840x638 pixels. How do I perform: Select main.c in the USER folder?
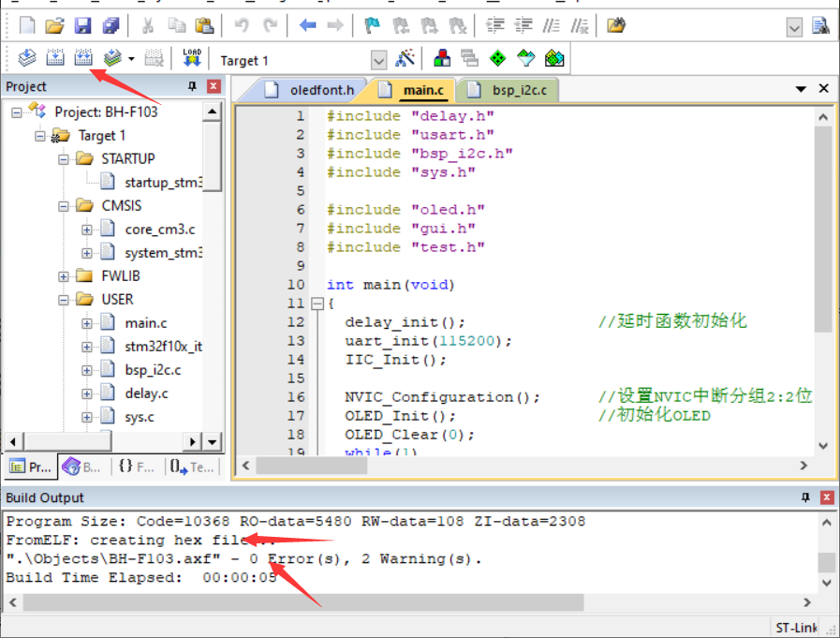[x=146, y=323]
